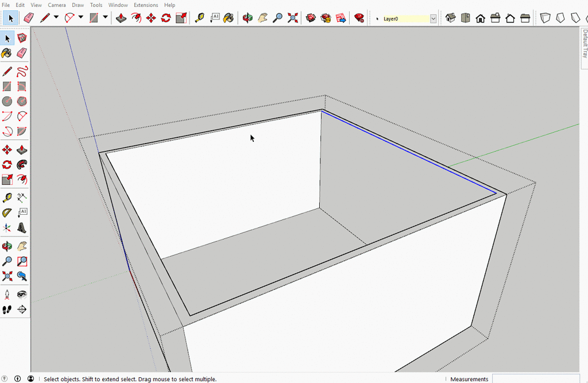588x383 pixels.
Task: Select the Walk tool
Action: pos(7,310)
